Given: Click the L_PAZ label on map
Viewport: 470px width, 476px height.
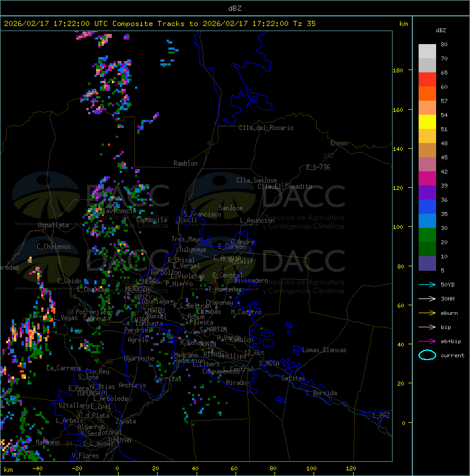Looking at the screenshot, I should pyautogui.click(x=381, y=416).
